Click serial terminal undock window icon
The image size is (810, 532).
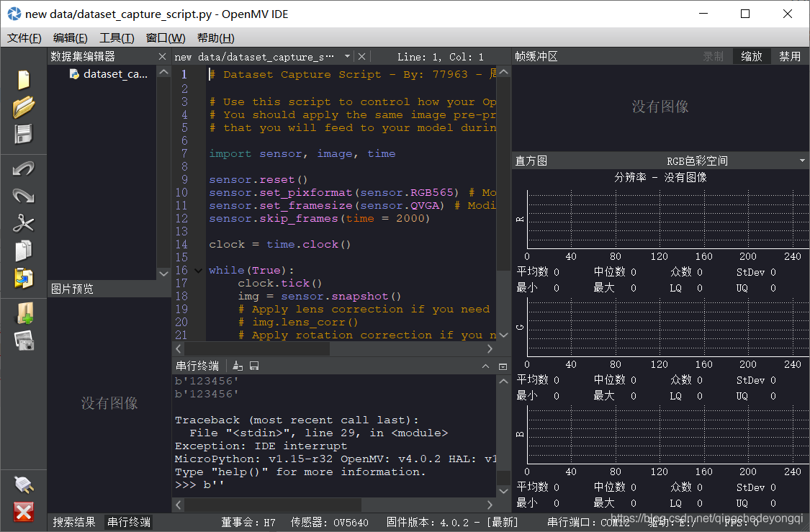[503, 366]
